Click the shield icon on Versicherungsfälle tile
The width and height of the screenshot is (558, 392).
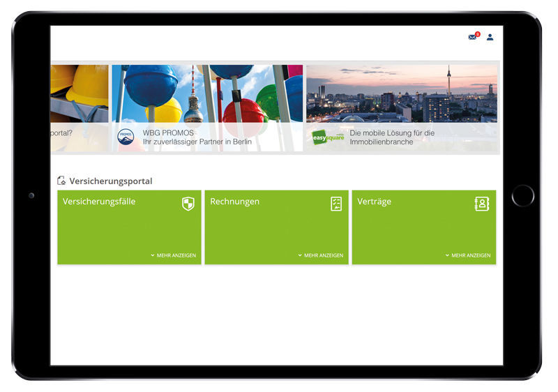pos(188,204)
